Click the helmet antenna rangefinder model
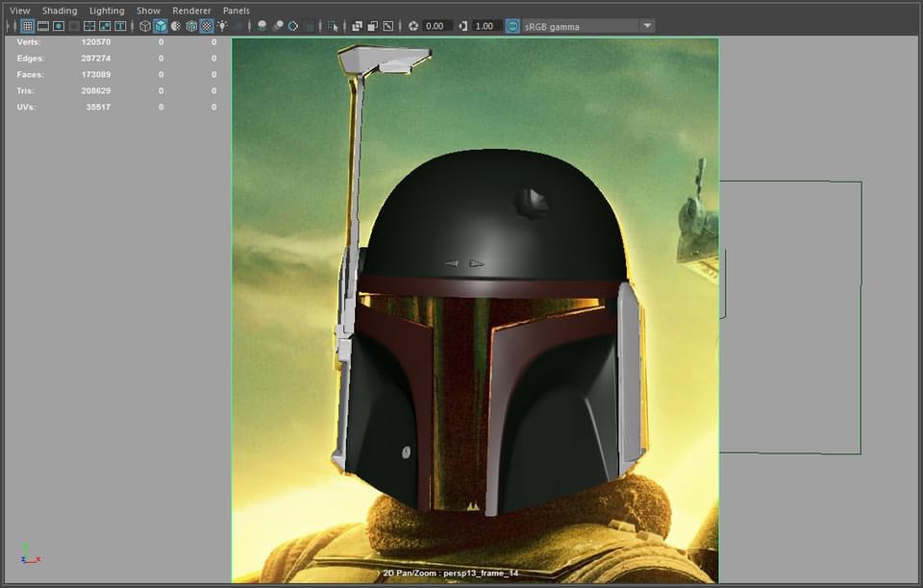The height and width of the screenshot is (588, 923). pyautogui.click(x=384, y=60)
